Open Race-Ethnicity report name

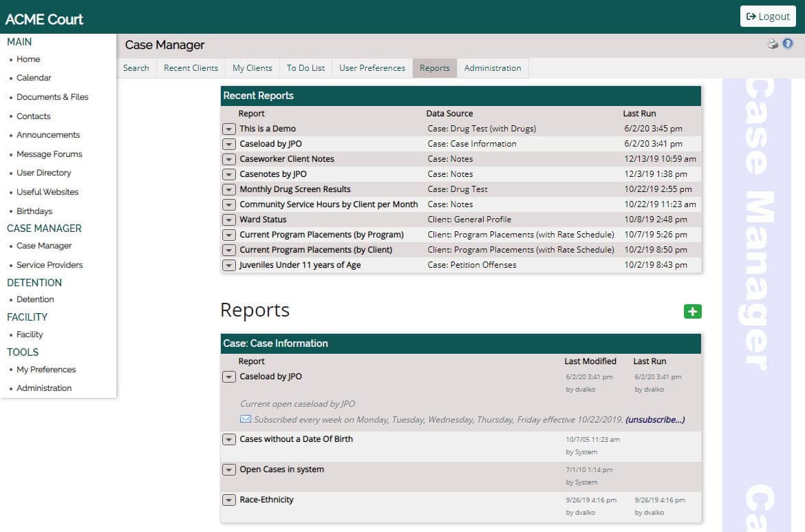pos(266,500)
